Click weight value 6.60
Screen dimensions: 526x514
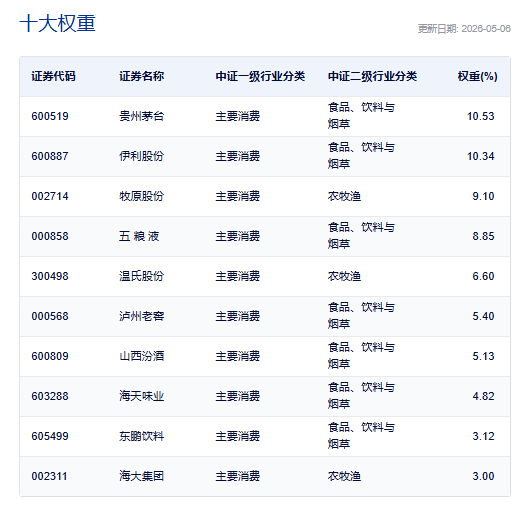tap(483, 276)
